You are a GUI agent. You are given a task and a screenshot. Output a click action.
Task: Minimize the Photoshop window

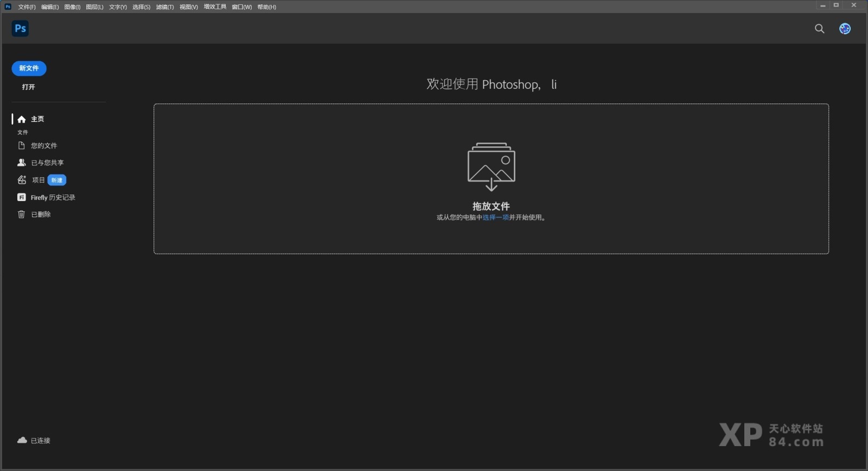pyautogui.click(x=822, y=5)
